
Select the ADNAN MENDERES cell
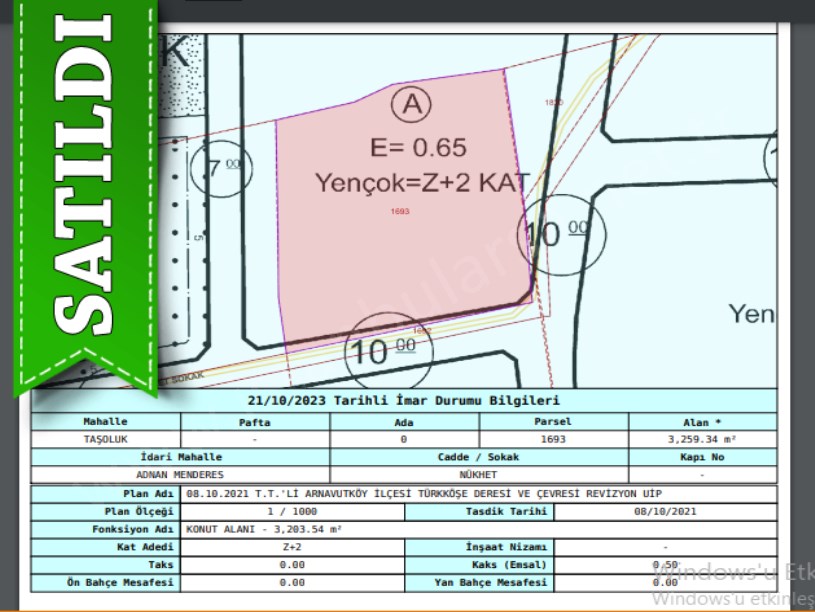pos(180,474)
